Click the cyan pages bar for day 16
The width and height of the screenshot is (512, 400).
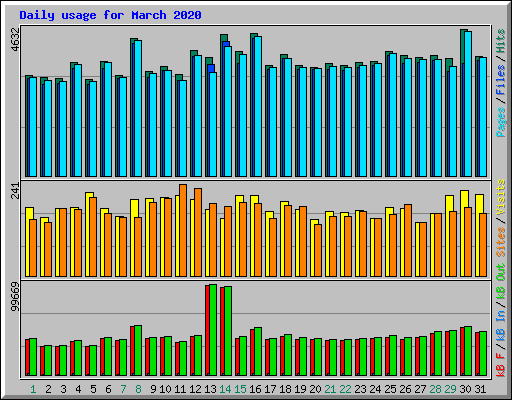pyautogui.click(x=258, y=106)
